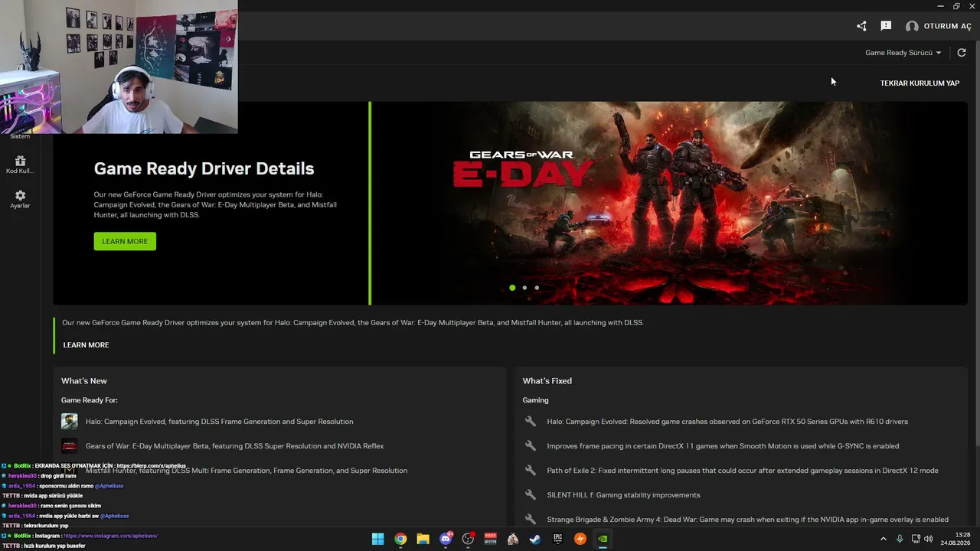Click the microphone icon in system tray
Image resolution: width=980 pixels, height=551 pixels.
coord(900,539)
